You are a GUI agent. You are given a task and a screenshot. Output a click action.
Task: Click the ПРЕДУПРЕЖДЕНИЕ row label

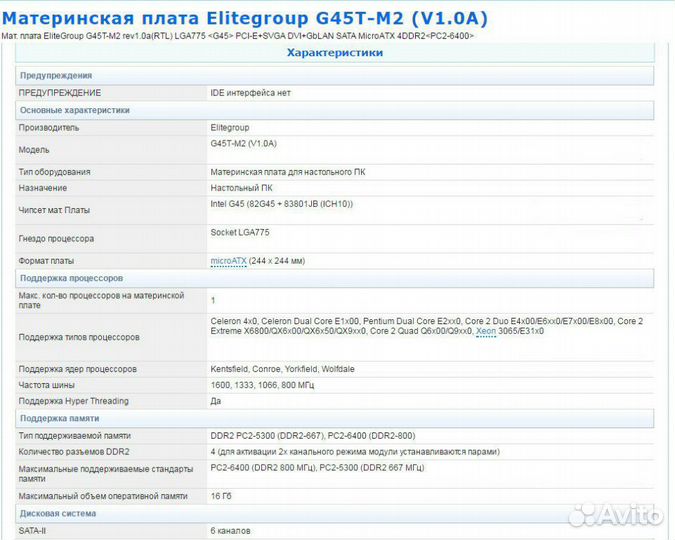coord(60,93)
